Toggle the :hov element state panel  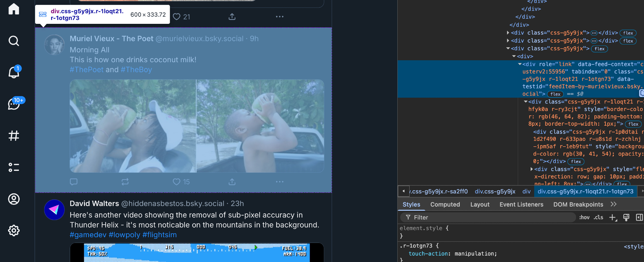(x=584, y=218)
